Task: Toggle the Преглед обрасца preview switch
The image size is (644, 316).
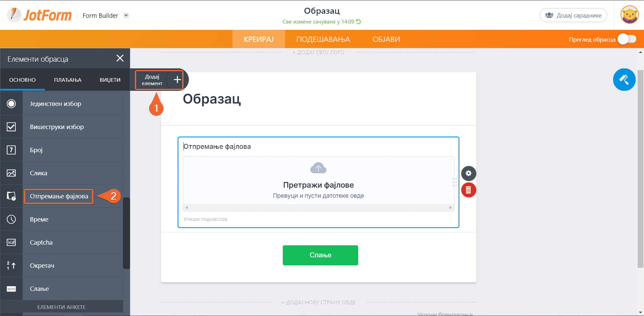Action: tap(627, 39)
